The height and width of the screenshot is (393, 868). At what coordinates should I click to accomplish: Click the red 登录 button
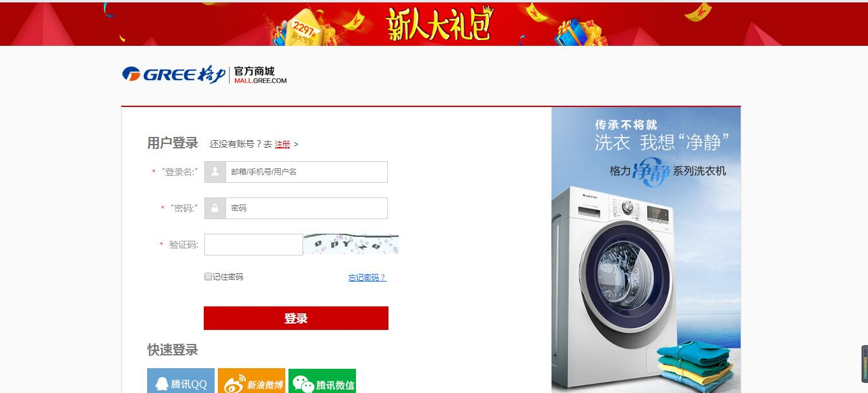point(296,318)
